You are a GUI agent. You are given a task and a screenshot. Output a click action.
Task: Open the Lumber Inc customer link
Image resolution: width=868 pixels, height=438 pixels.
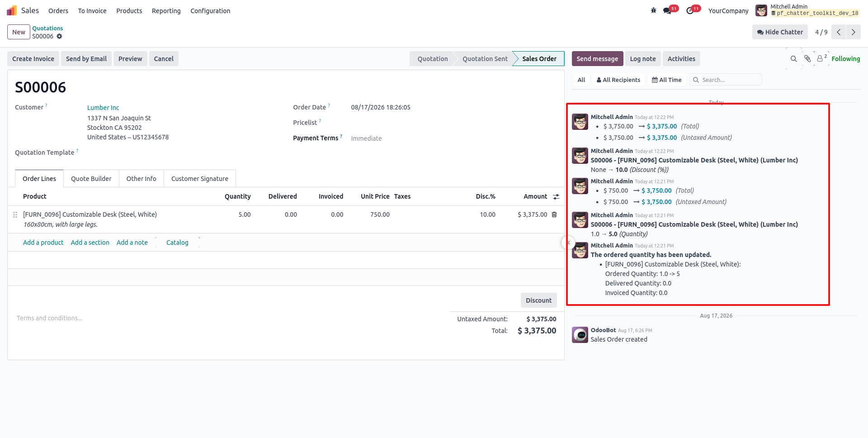point(103,108)
